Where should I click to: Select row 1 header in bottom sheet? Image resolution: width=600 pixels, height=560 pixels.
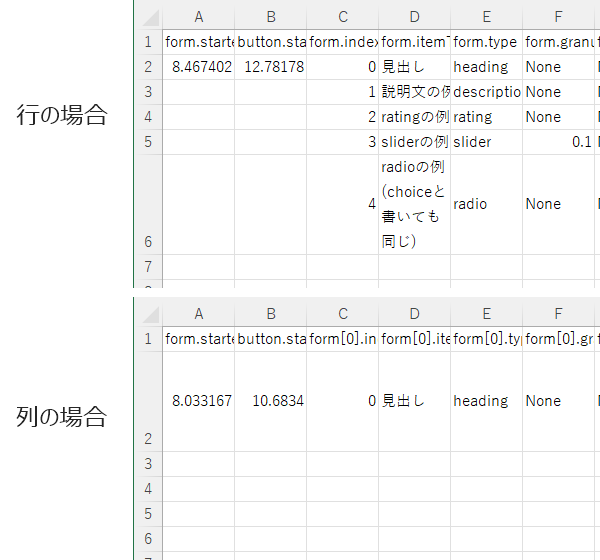click(x=148, y=339)
